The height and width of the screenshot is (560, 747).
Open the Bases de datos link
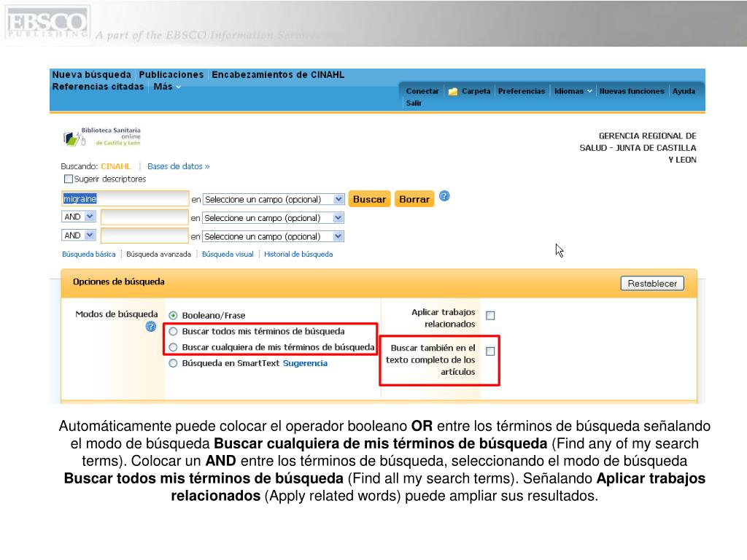click(178, 166)
